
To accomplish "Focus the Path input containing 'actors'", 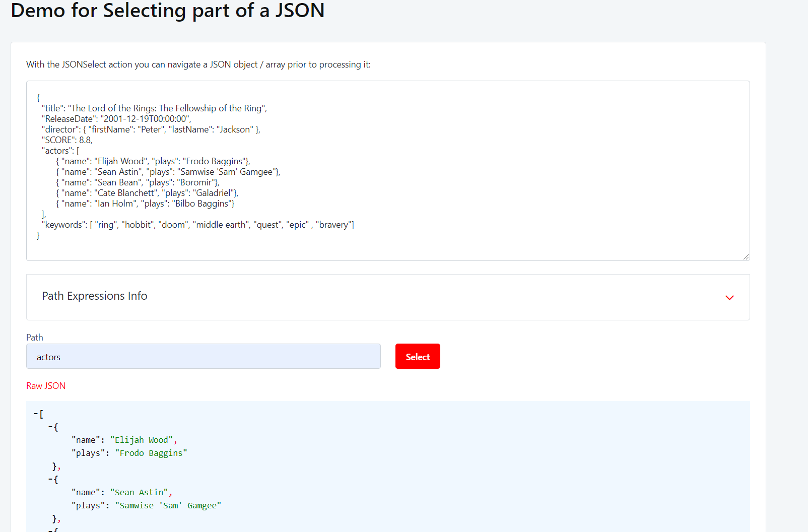I will [204, 356].
